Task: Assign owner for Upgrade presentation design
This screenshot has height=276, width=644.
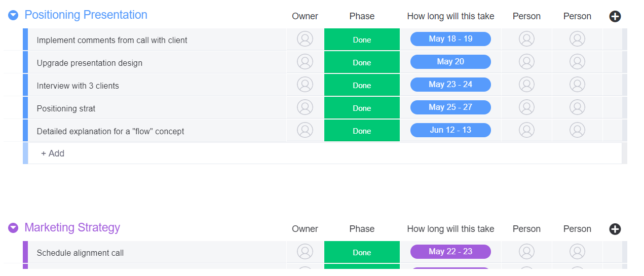Action: tap(305, 62)
